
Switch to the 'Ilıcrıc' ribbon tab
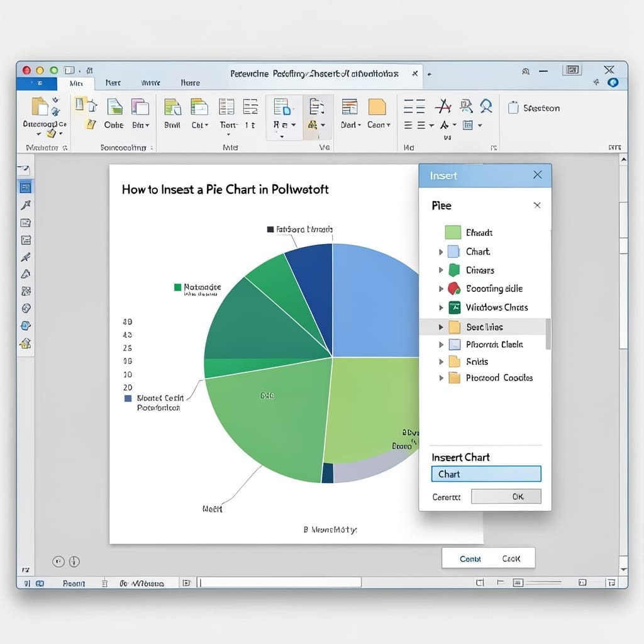pos(190,83)
